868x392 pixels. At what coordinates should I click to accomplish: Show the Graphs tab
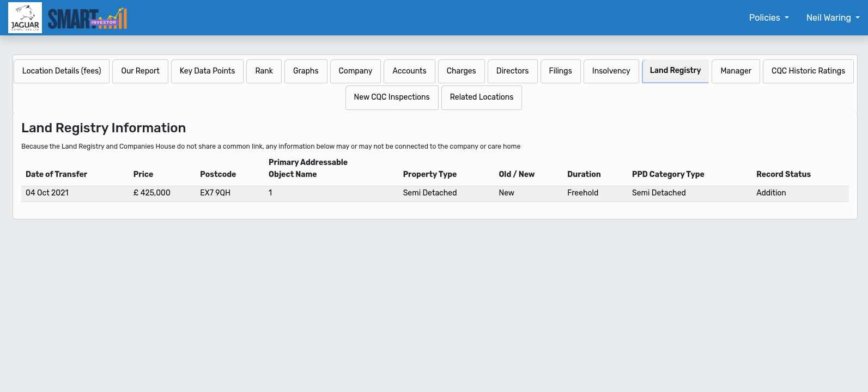click(306, 71)
